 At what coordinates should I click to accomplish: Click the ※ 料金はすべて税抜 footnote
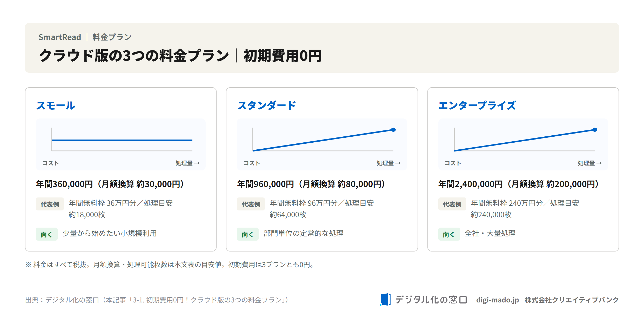click(x=170, y=265)
